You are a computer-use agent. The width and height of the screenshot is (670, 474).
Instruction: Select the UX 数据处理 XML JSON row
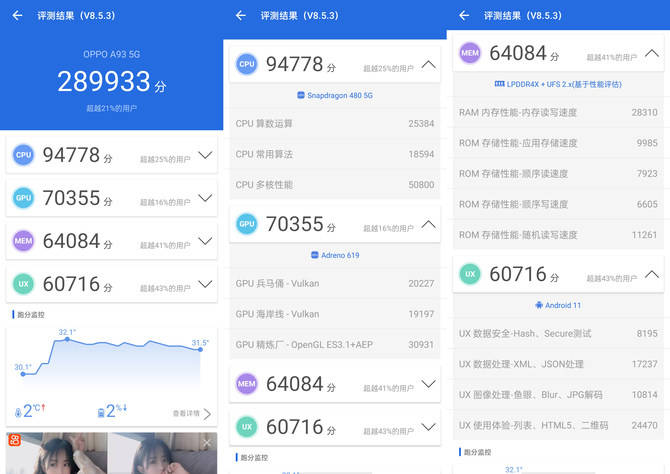pyautogui.click(x=558, y=364)
